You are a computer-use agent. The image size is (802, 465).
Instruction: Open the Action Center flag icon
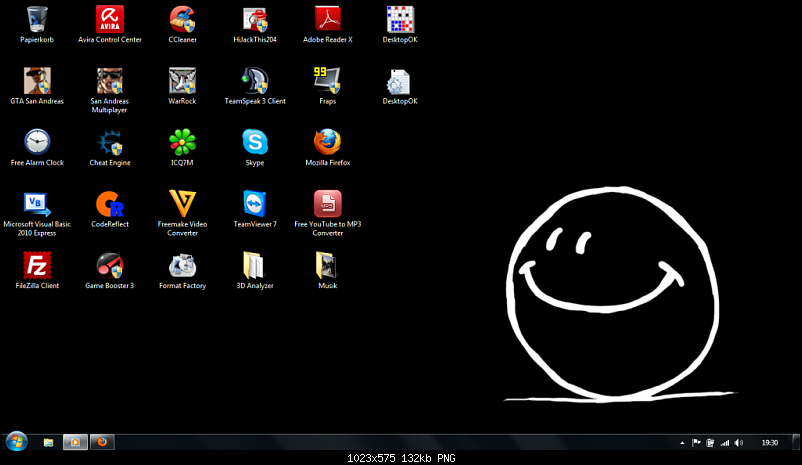696,442
